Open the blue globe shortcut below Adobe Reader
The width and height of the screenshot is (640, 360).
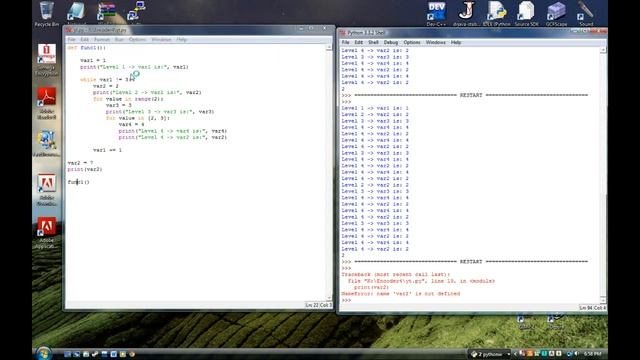[47, 144]
